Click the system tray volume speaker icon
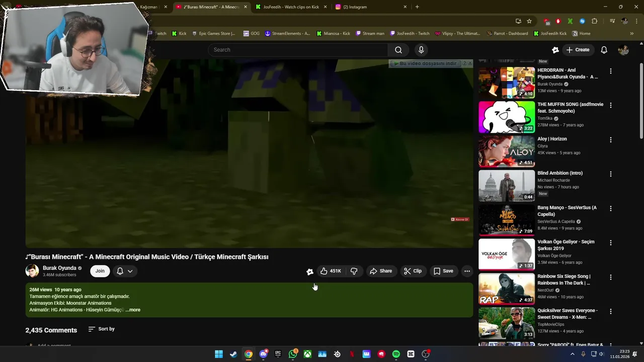This screenshot has width=644, height=362. [x=601, y=354]
